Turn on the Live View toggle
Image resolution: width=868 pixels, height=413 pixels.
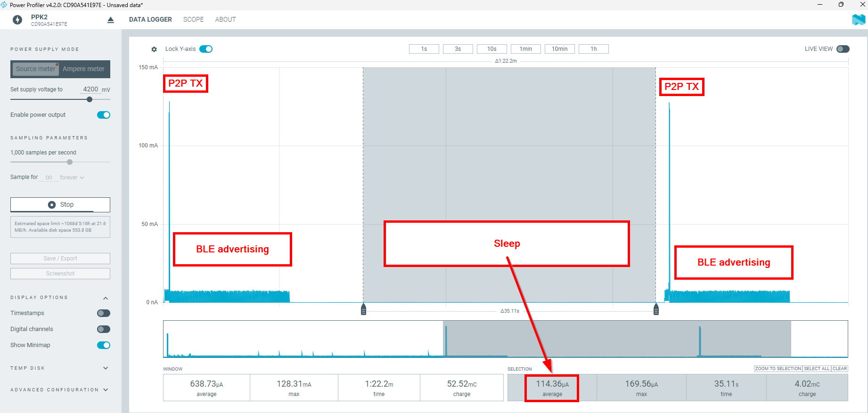click(843, 49)
